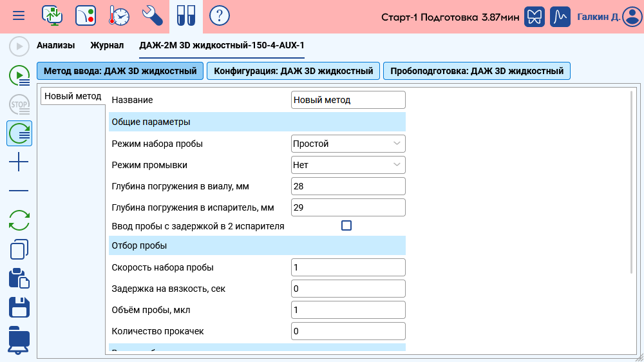This screenshot has width=644, height=362.
Task: Switch to the Анализы tab
Action: pyautogui.click(x=55, y=45)
